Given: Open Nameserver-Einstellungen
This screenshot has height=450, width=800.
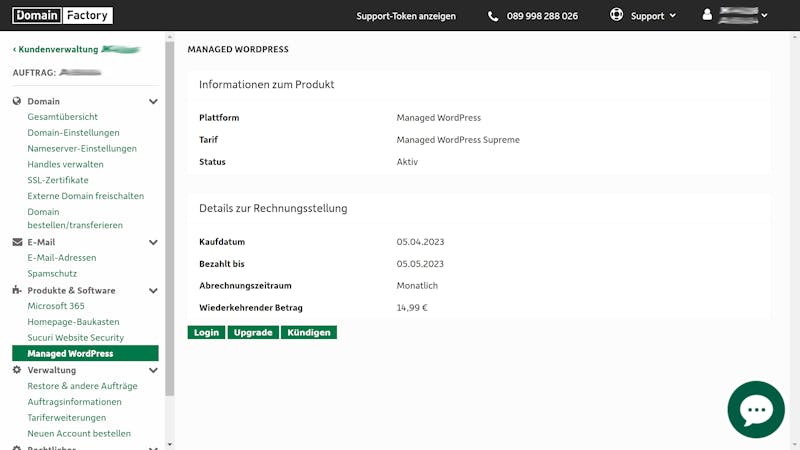Looking at the screenshot, I should coord(82,148).
